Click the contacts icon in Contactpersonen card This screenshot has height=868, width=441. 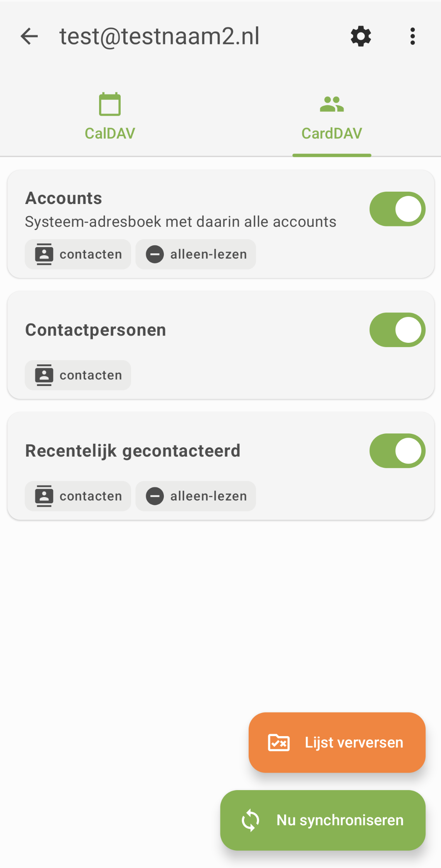coord(44,375)
